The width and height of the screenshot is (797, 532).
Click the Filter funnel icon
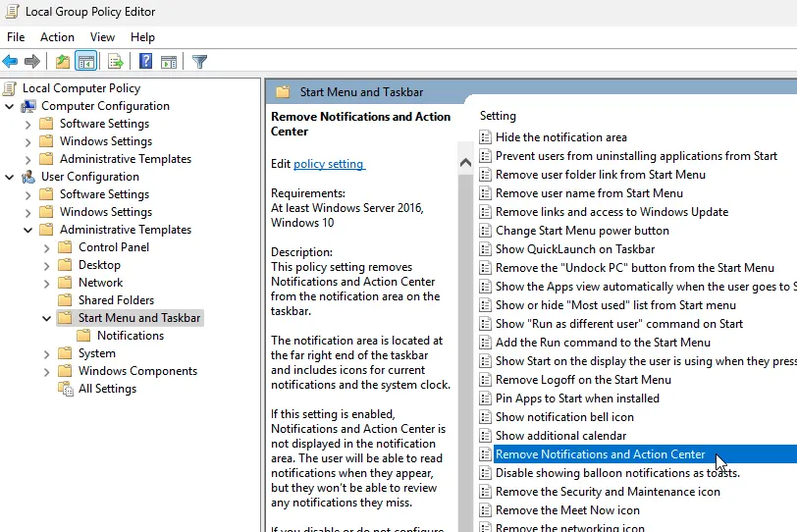(199, 62)
